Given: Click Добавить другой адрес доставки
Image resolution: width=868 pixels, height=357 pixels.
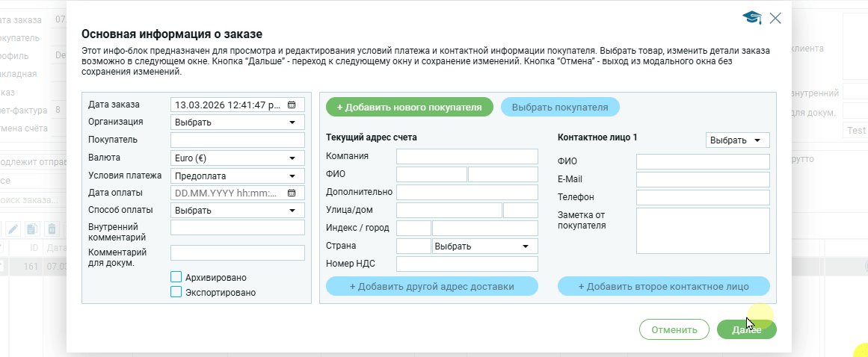Looking at the screenshot, I should (431, 286).
